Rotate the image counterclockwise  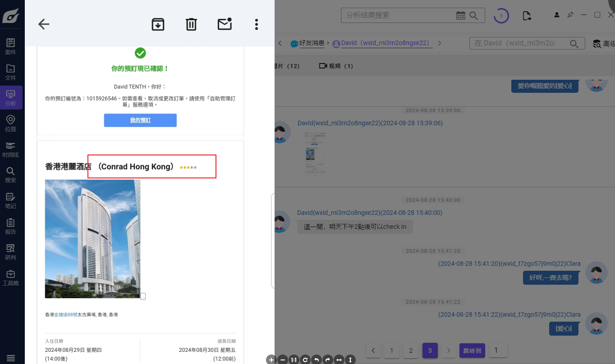pyautogui.click(x=317, y=359)
